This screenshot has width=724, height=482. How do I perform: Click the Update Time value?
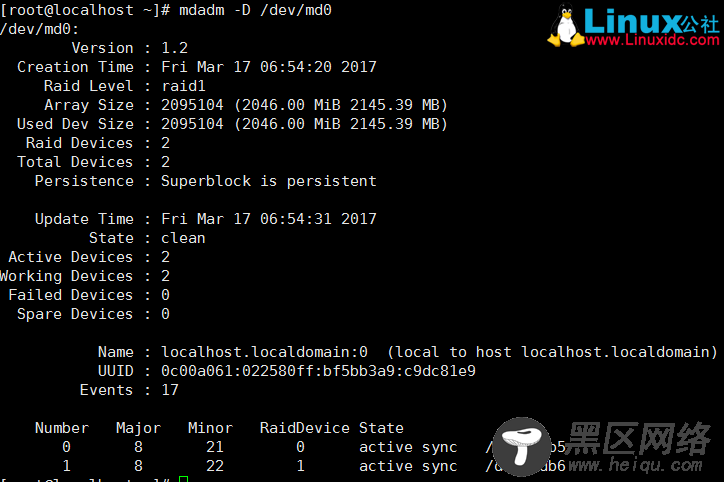[x=269, y=219]
